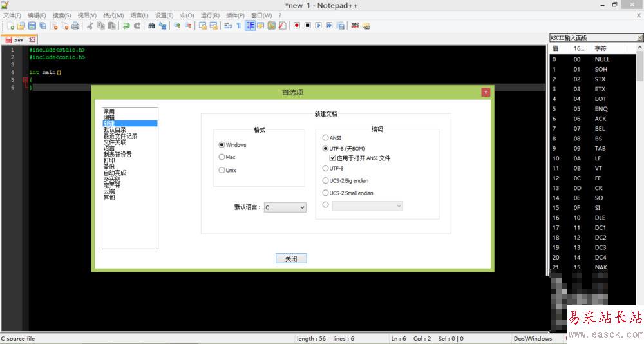Viewport: 644px width, 344px height.
Task: Click the green Undo arrow icon
Action: pos(126,26)
